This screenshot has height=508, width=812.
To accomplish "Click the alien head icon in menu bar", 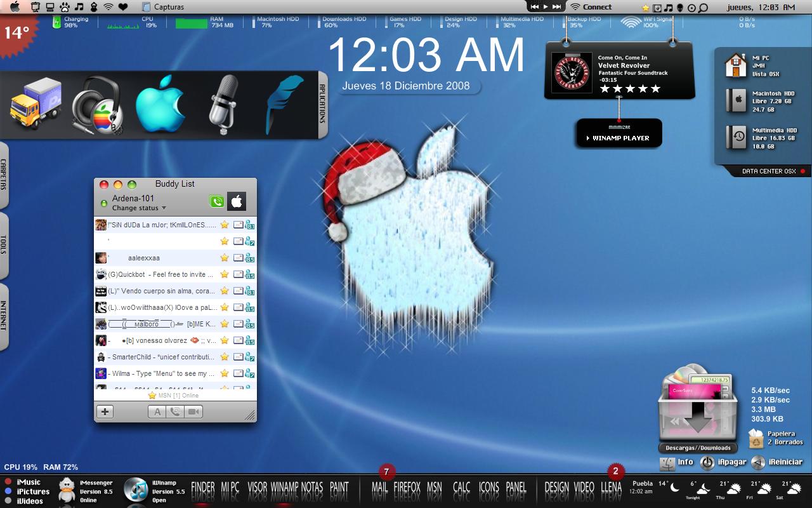I will 680,8.
